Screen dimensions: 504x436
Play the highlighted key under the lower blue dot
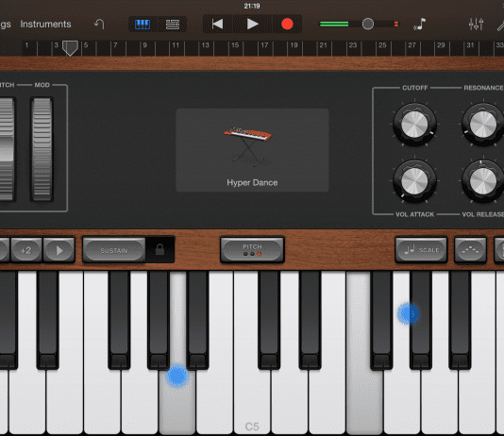pyautogui.click(x=177, y=402)
